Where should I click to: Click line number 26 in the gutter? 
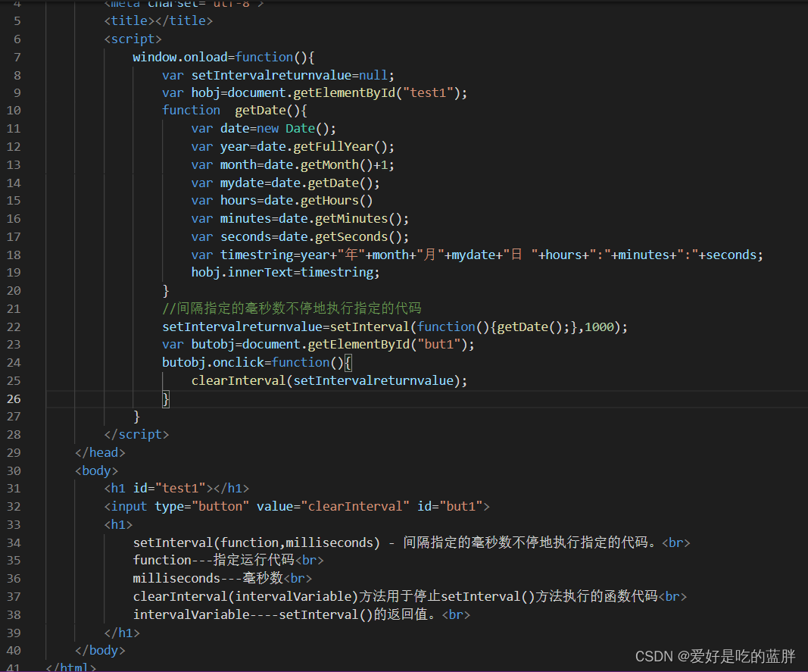tap(14, 399)
